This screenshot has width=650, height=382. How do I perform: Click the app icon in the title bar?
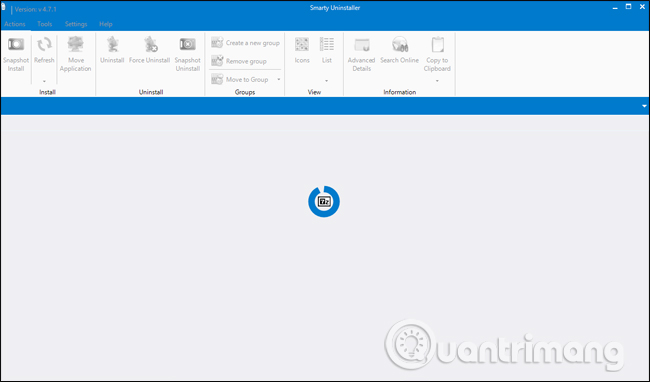point(3,7)
